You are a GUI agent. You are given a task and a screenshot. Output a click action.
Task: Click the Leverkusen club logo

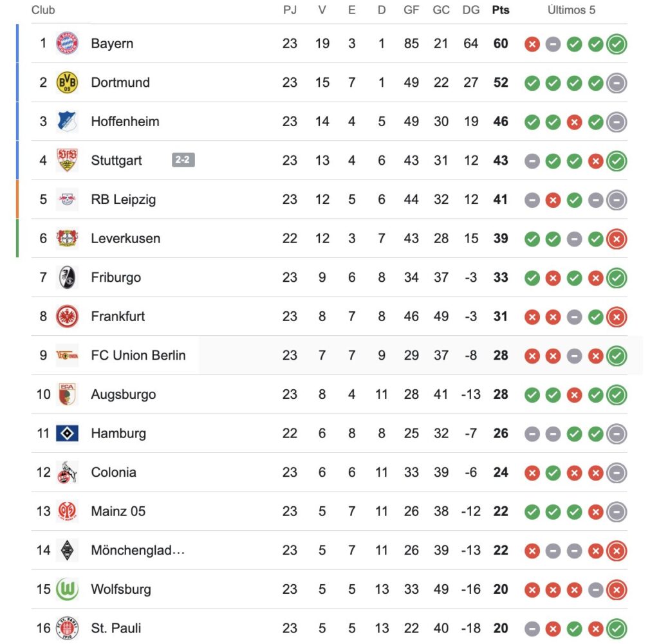[x=67, y=239]
